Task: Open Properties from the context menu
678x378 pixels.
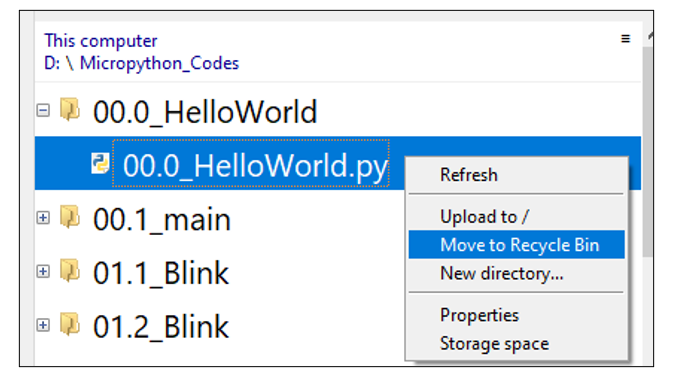Action: [516, 315]
